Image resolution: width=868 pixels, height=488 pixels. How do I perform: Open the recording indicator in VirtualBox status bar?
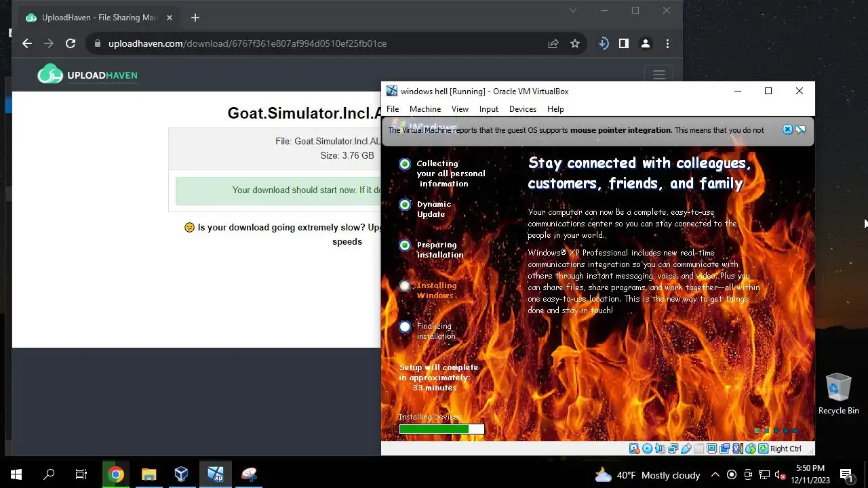(x=725, y=449)
